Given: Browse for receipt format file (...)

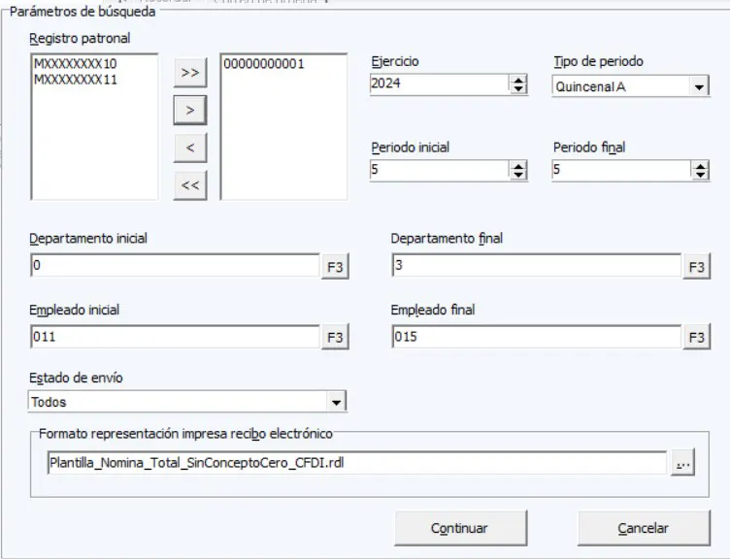Looking at the screenshot, I should pos(682,464).
